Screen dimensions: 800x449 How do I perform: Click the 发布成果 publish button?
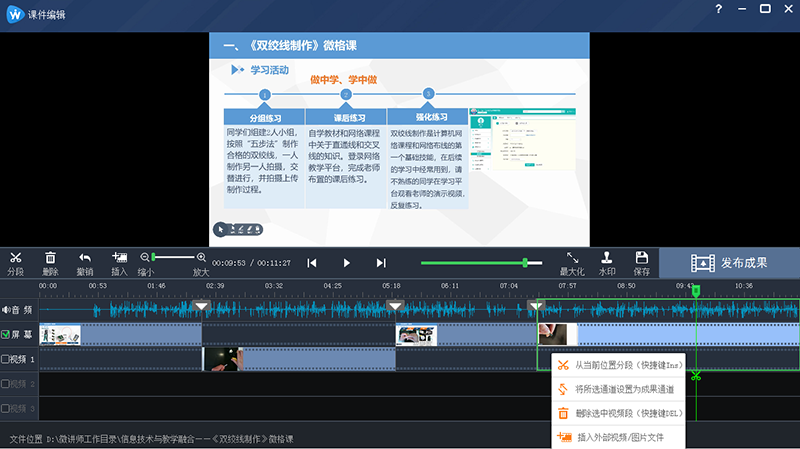(x=729, y=263)
